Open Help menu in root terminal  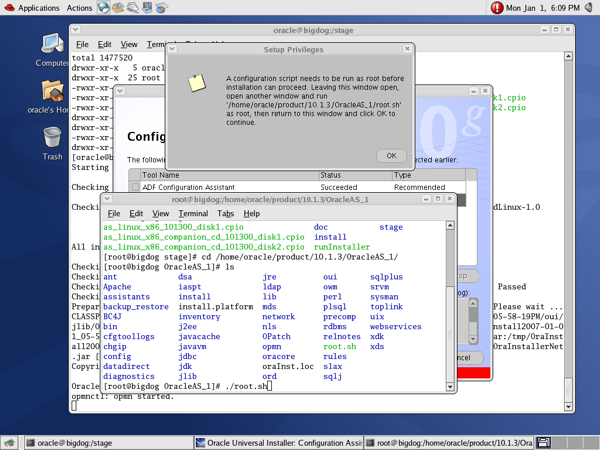(251, 214)
